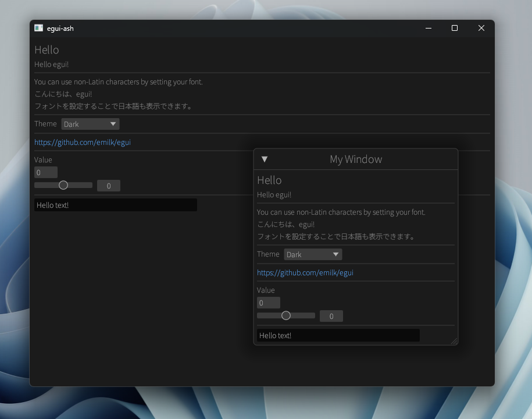Click the 'こんにちは、egui!' text in the main panel
Image resolution: width=532 pixels, height=419 pixels.
[x=63, y=94]
